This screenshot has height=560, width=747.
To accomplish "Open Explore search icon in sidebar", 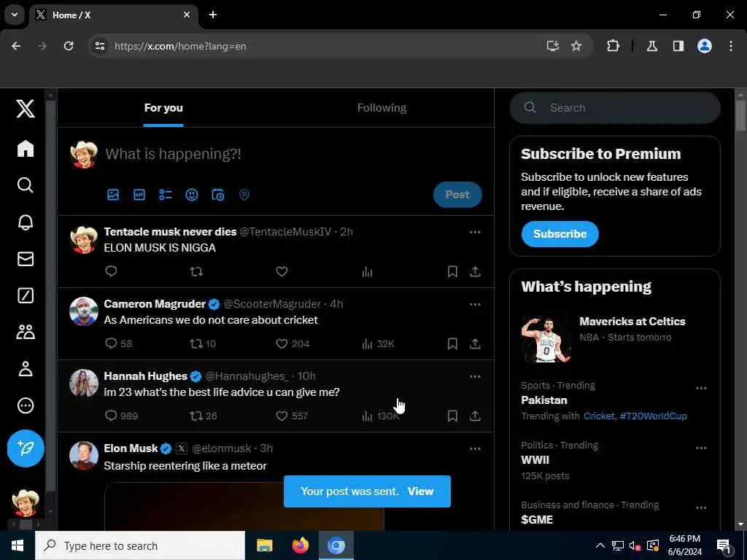I will (x=26, y=184).
